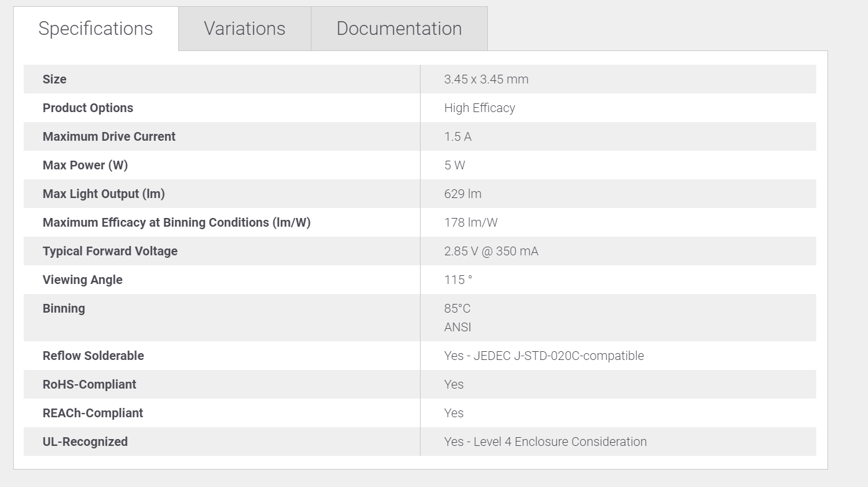Click the 178 lm/W value
Viewport: 868px width, 487px height.
471,222
